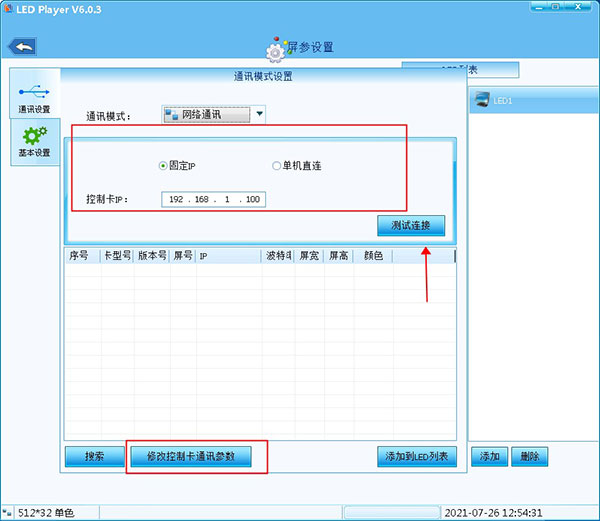The height and width of the screenshot is (521, 600).
Task: Click the 添加 button
Action: click(489, 456)
